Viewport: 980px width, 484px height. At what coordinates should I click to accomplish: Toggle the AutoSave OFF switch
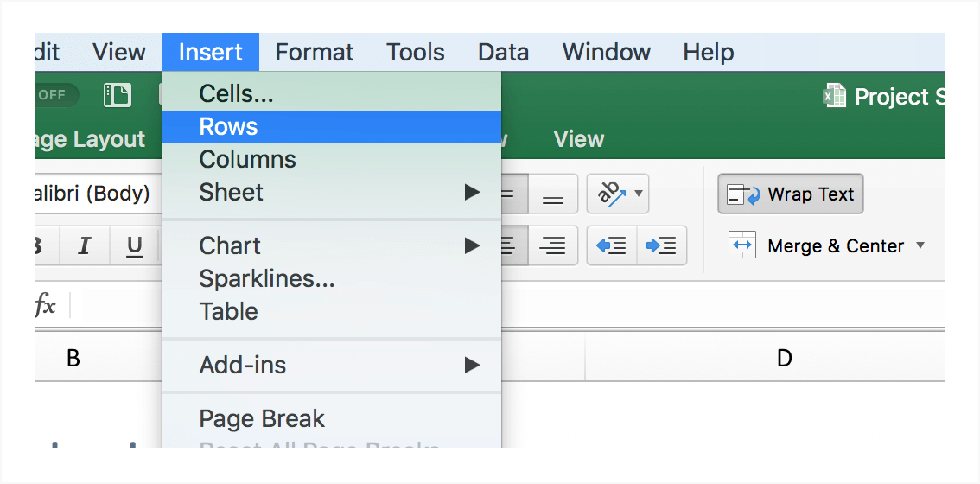55,95
